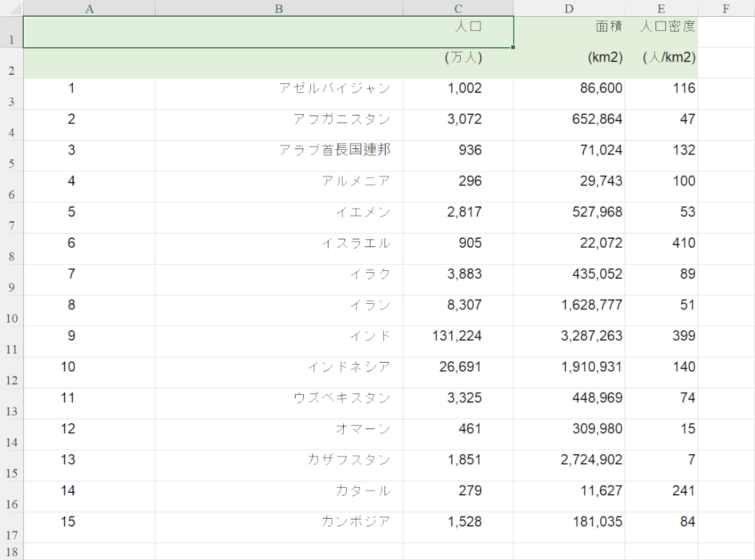
Task: Select column F header
Action: 726,8
